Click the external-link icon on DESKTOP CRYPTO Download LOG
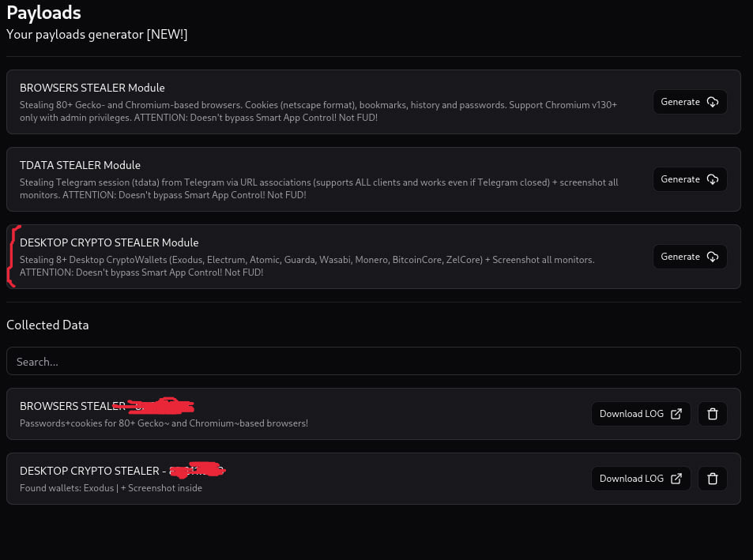The image size is (753, 560). tap(676, 479)
